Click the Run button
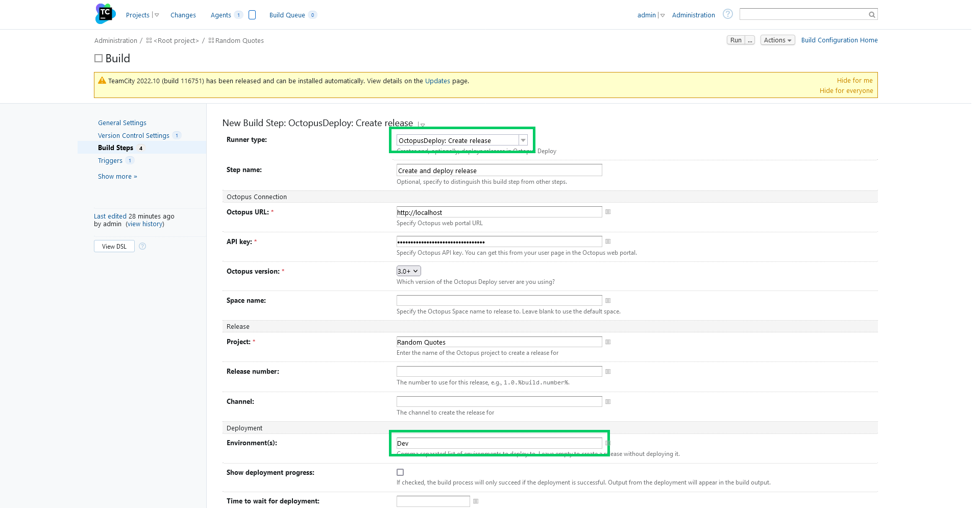The height and width of the screenshot is (508, 980). [736, 40]
